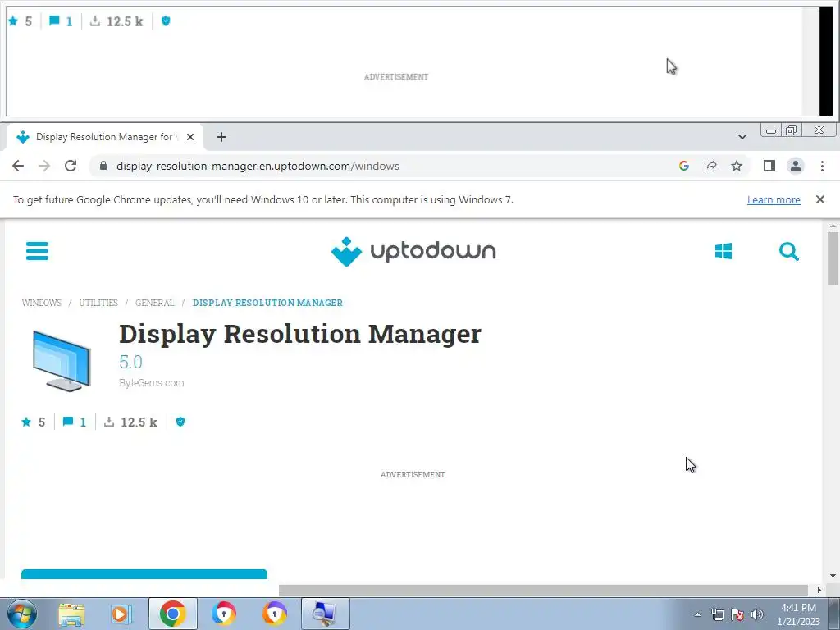Show hidden system tray icons
Viewport: 840px width, 630px height.
(x=697, y=614)
